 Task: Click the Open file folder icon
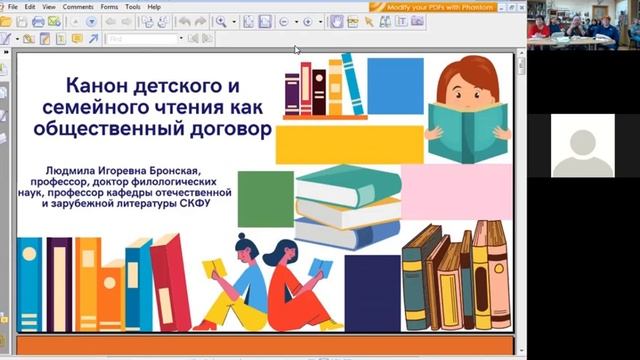pos(6,22)
